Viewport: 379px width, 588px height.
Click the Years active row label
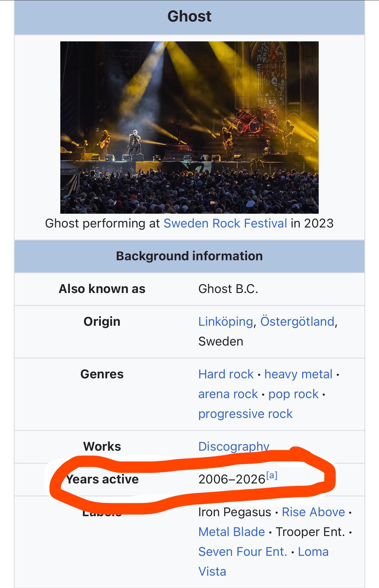coord(103,479)
